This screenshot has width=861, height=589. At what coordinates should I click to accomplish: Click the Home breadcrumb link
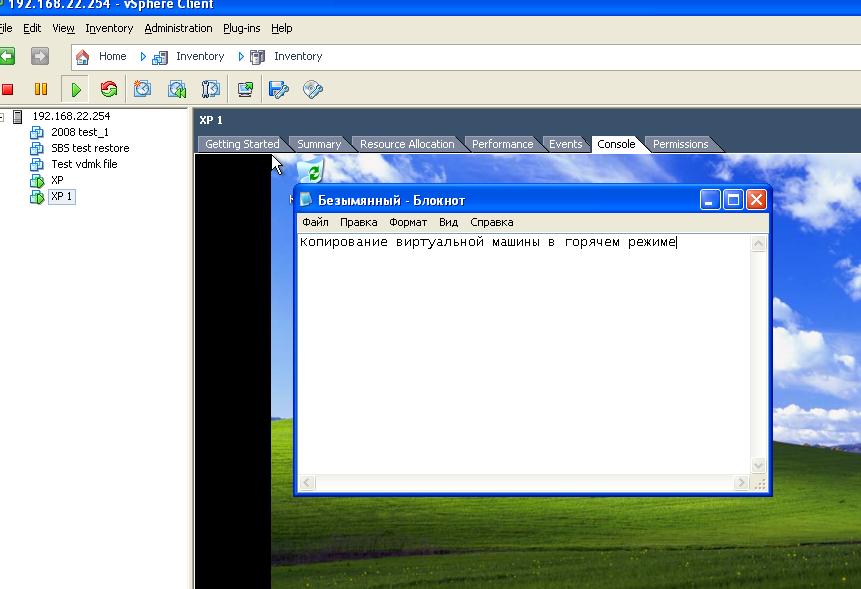pyautogui.click(x=113, y=56)
